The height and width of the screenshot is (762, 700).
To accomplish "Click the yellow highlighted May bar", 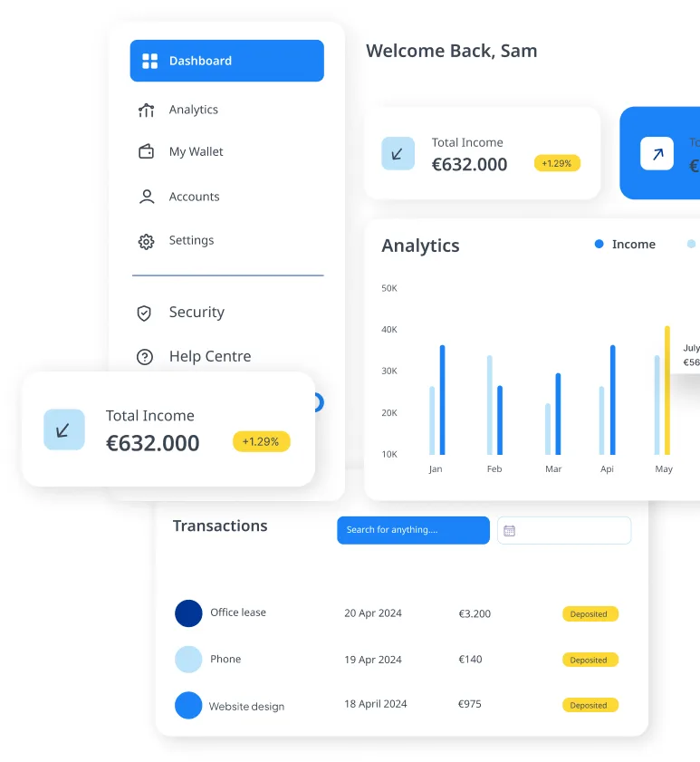I will tap(667, 391).
